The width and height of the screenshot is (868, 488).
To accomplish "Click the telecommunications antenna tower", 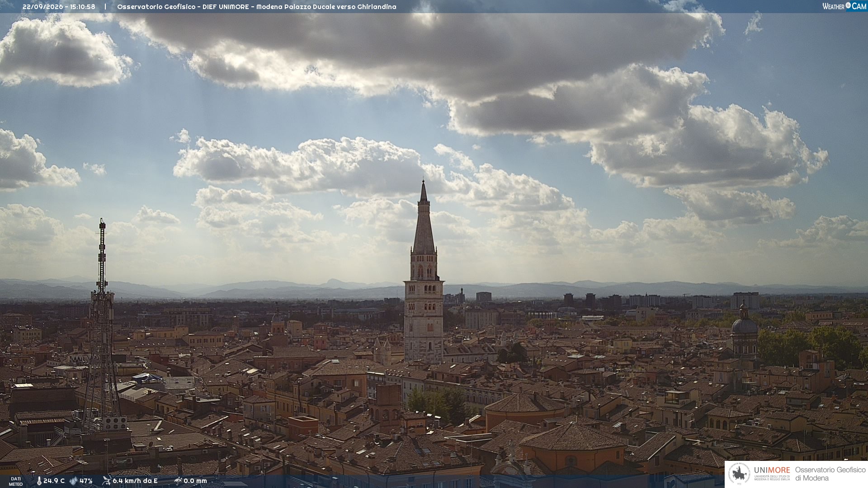I will (x=102, y=325).
